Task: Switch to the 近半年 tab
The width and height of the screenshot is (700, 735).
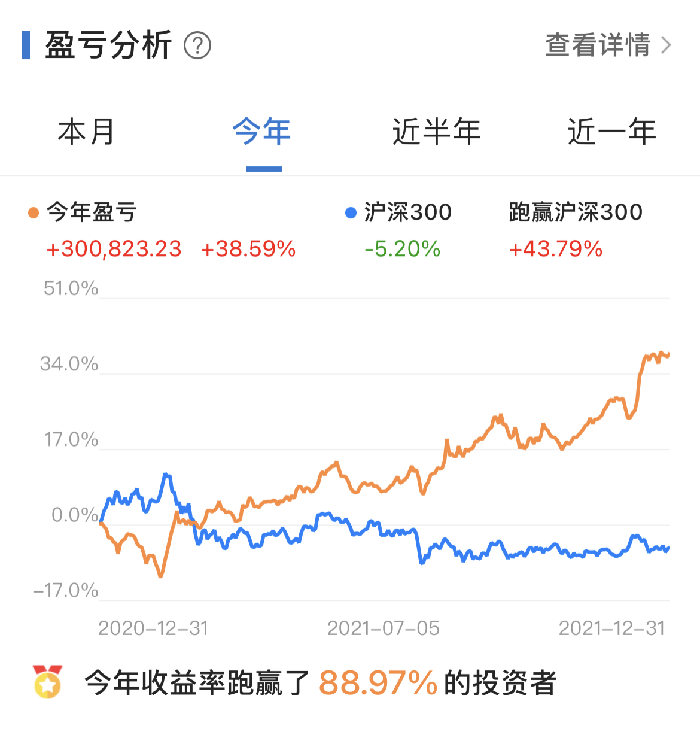Action: pyautogui.click(x=437, y=132)
